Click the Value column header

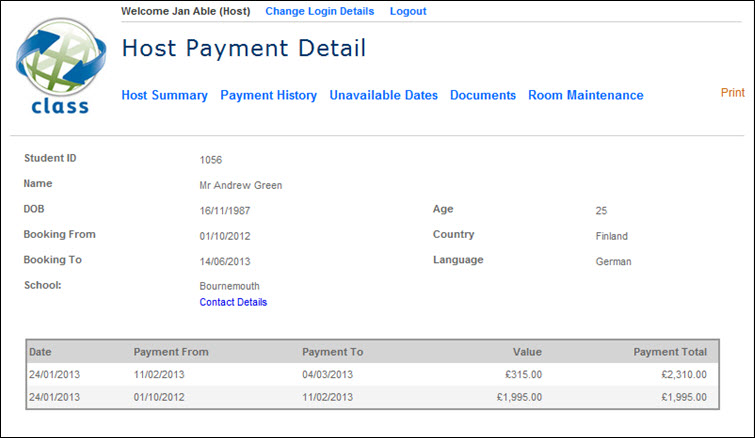527,352
